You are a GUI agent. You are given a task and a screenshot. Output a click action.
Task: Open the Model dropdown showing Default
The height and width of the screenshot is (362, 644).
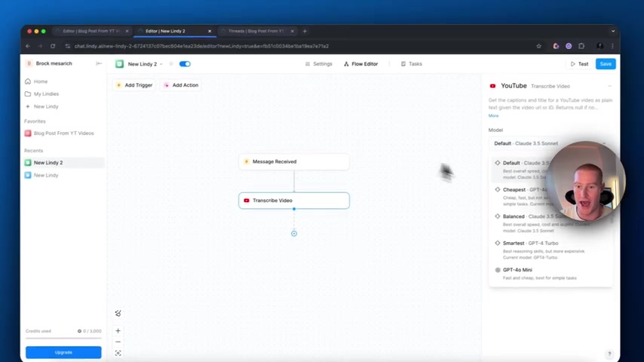tap(550, 143)
